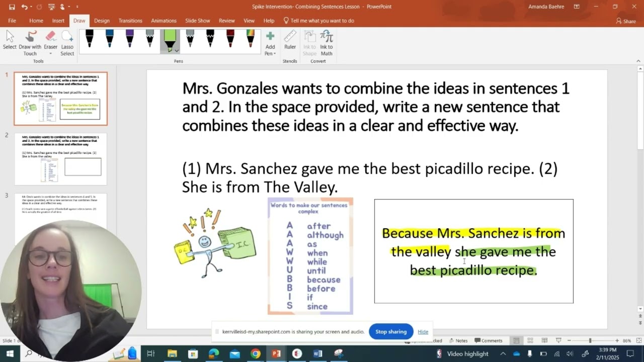This screenshot has height=362, width=644.
Task: Click the Hide link in sharing bar
Action: point(423,332)
